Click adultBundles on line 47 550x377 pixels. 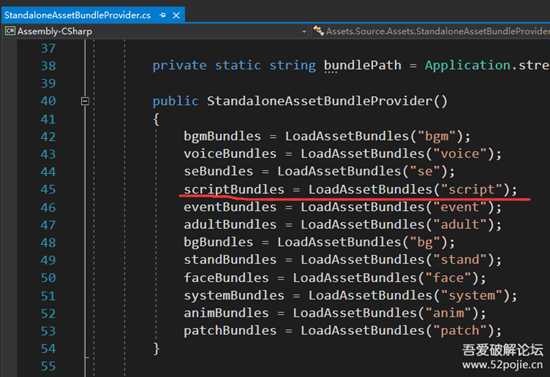230,224
